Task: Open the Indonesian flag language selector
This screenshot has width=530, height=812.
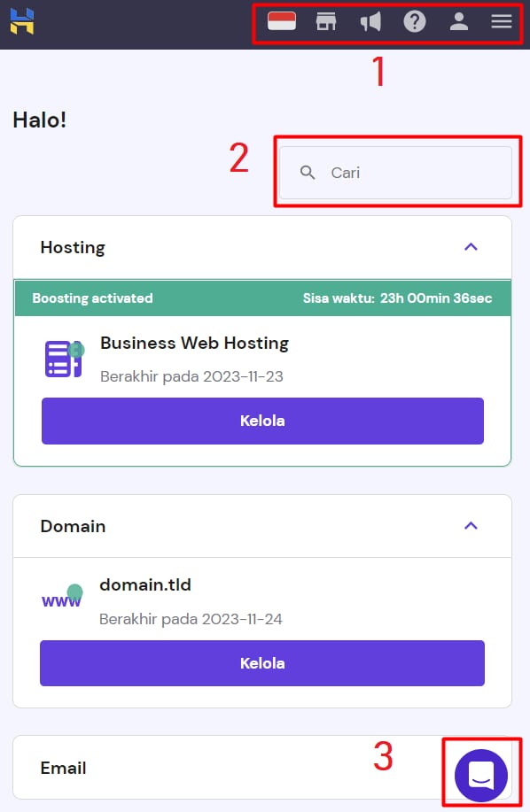Action: click(281, 22)
